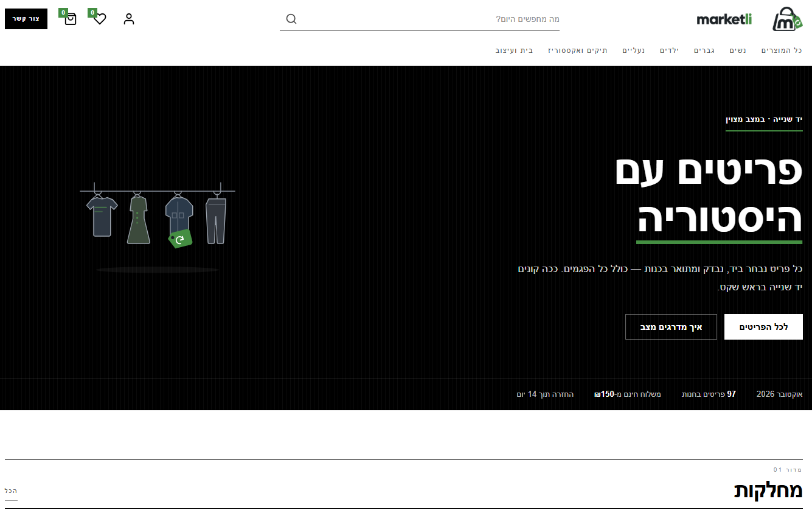The image size is (812, 521).
Task: Click the 'יד שנייה · במצב מצוין' tagline
Action: (764, 119)
